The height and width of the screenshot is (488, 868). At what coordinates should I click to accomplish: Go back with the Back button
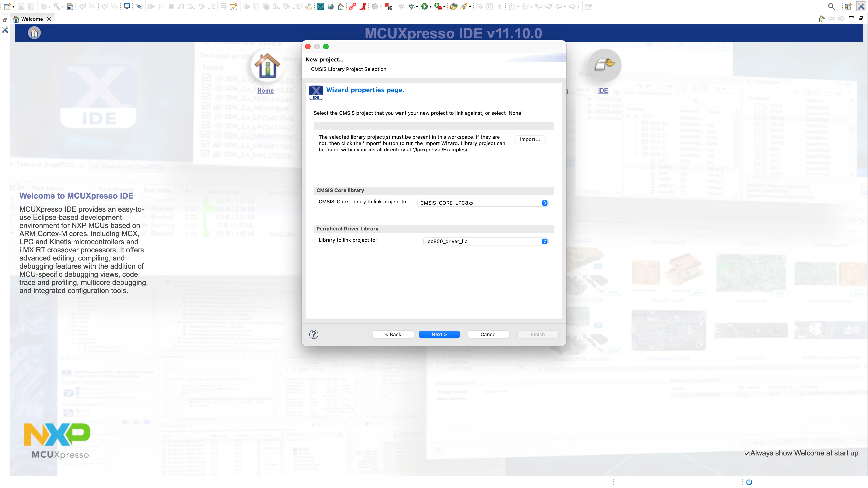click(x=393, y=334)
